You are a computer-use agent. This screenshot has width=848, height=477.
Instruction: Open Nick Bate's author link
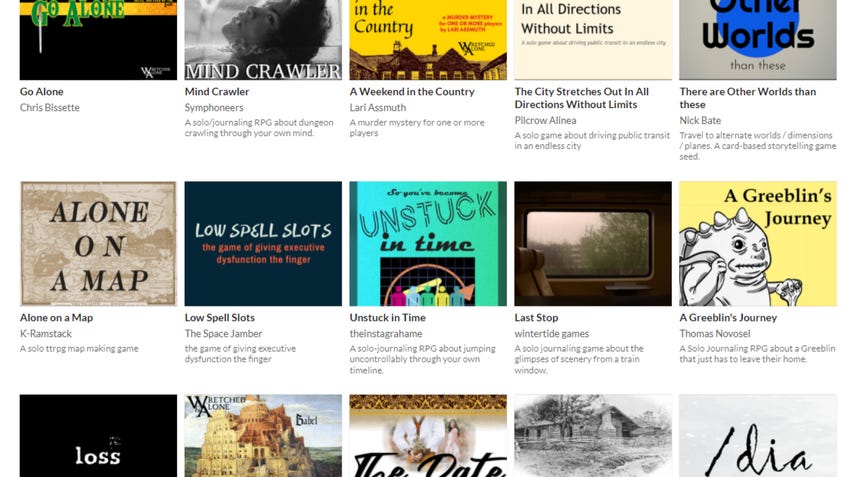point(700,121)
